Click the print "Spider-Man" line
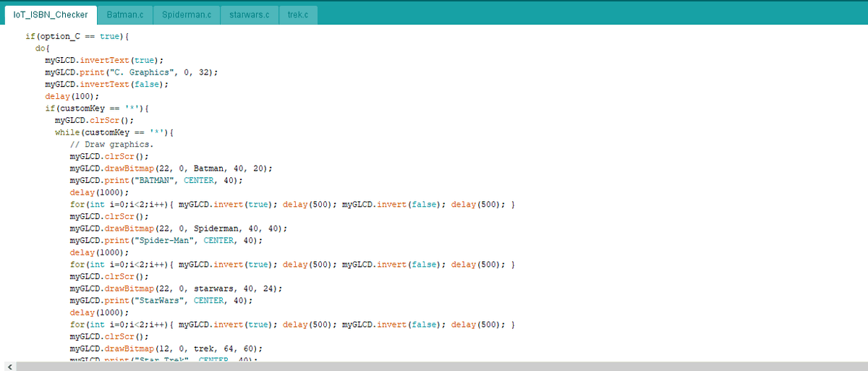This screenshot has width=868, height=371. tap(166, 241)
